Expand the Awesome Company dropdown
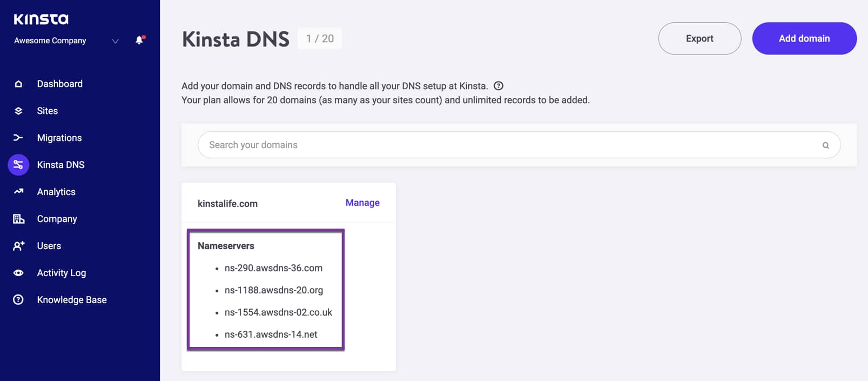868x381 pixels. tap(115, 41)
